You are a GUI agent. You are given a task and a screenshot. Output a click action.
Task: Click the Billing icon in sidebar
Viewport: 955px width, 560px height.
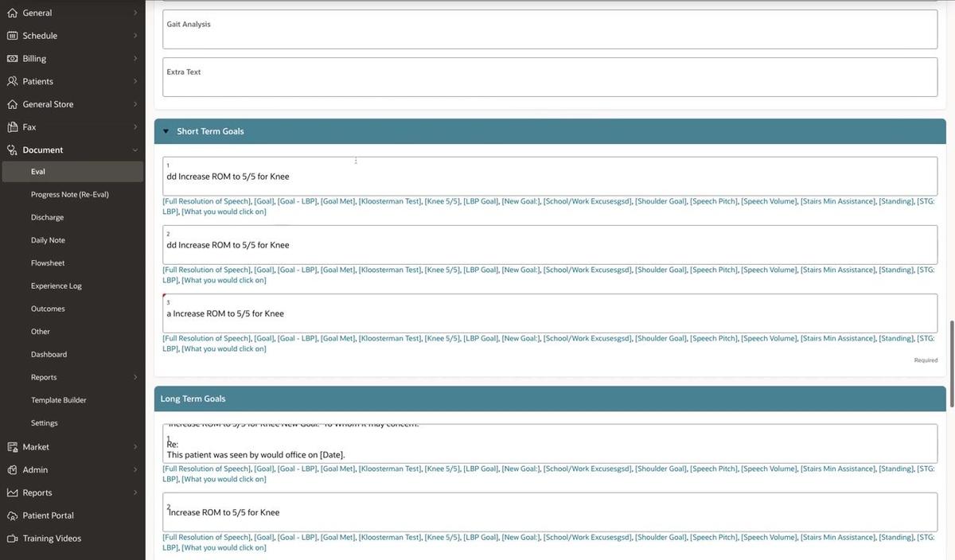point(12,59)
